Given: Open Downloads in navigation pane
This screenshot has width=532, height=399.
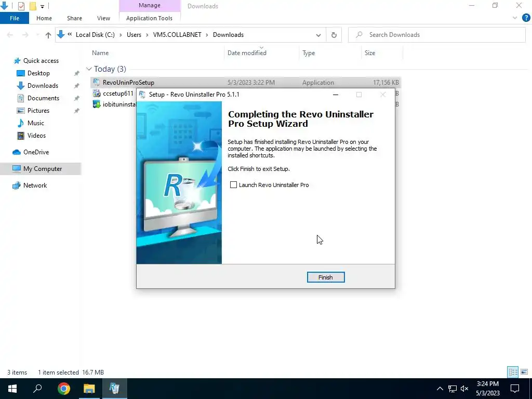Looking at the screenshot, I should [x=43, y=86].
